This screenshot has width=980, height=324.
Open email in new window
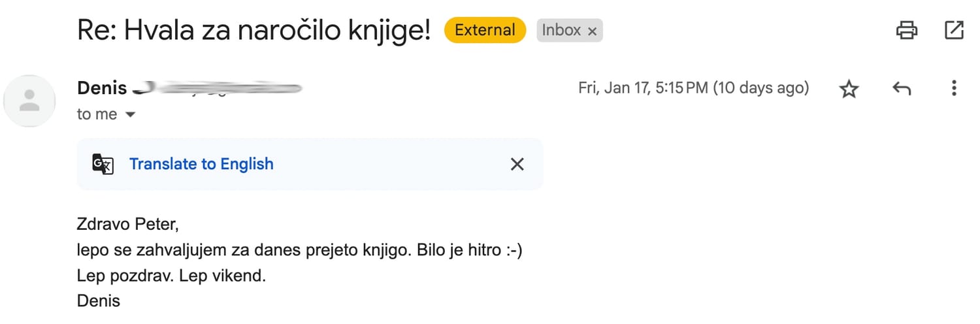954,30
